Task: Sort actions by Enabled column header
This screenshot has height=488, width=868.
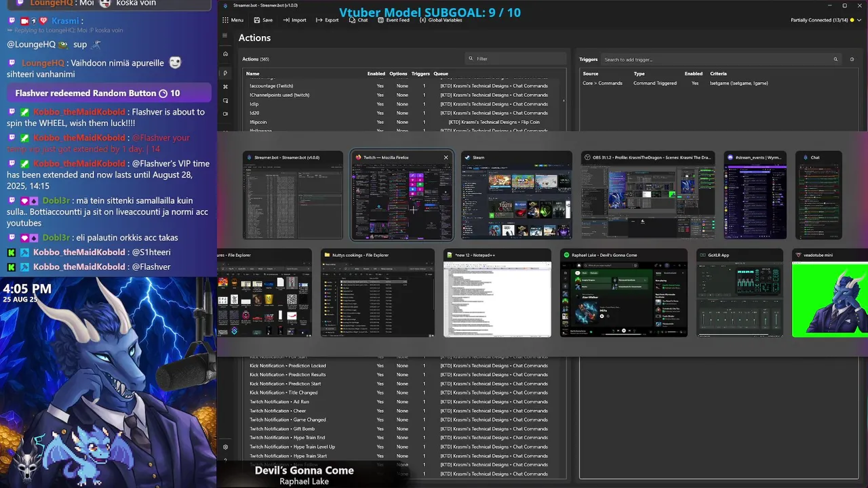Action: click(x=376, y=73)
